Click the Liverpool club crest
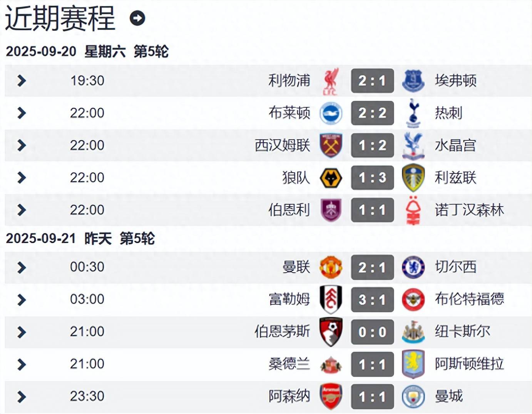 coord(331,81)
